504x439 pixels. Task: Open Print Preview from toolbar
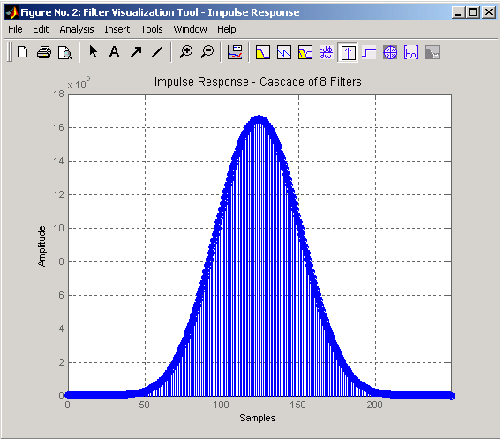tap(65, 52)
